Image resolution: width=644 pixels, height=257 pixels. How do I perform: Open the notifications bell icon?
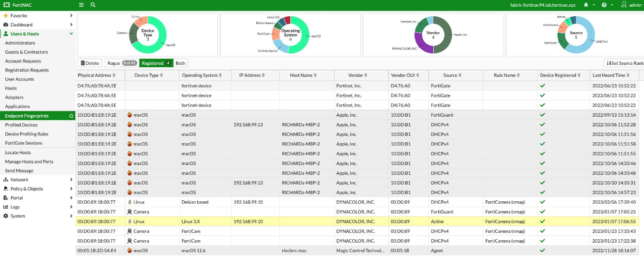[586, 5]
